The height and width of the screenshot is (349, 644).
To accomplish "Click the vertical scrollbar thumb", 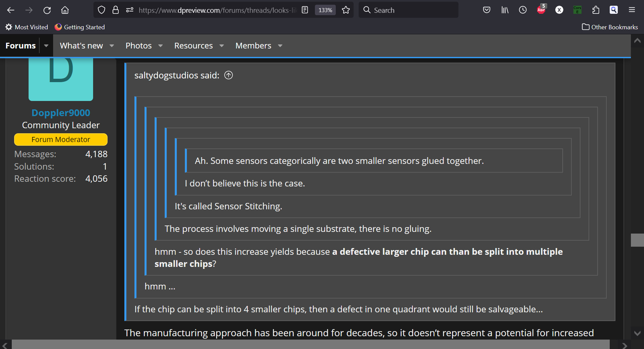I will [637, 240].
